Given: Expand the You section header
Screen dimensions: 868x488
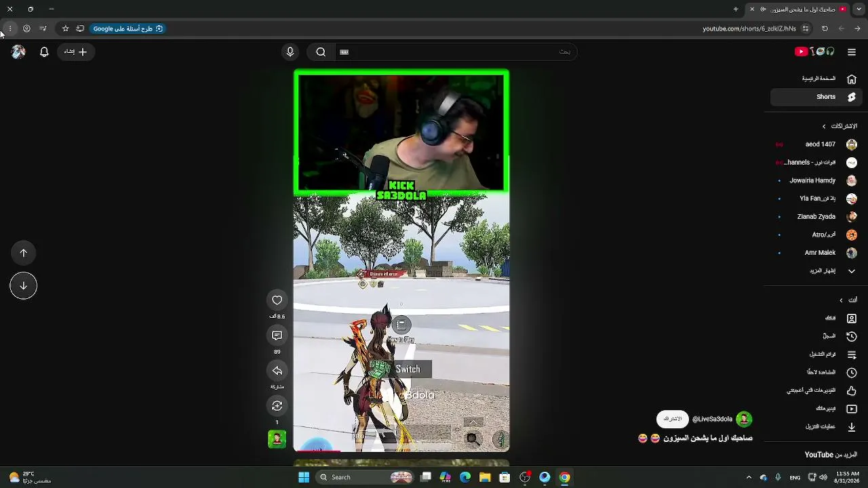Looking at the screenshot, I should [848, 300].
